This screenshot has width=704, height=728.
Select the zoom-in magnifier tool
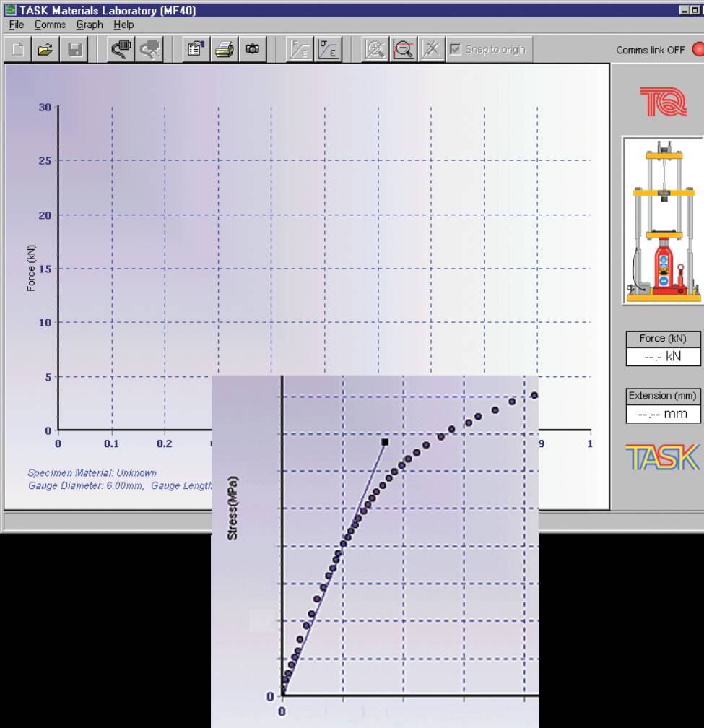(374, 51)
